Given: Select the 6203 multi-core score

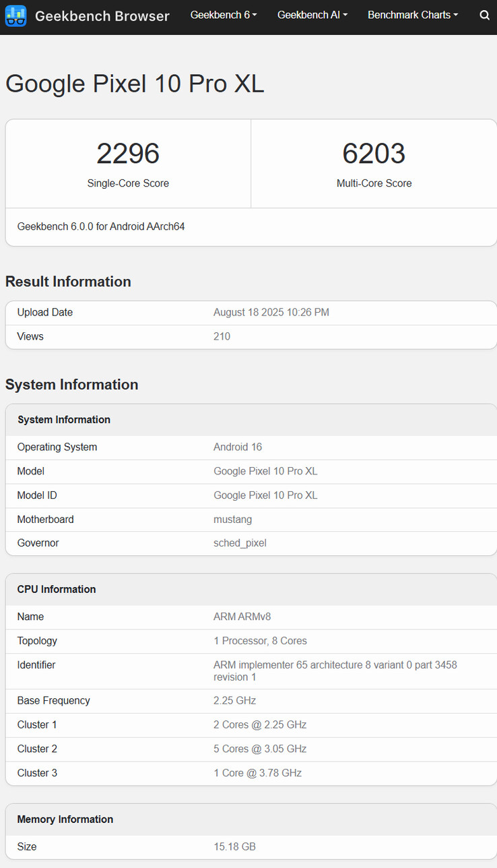Looking at the screenshot, I should (x=374, y=154).
